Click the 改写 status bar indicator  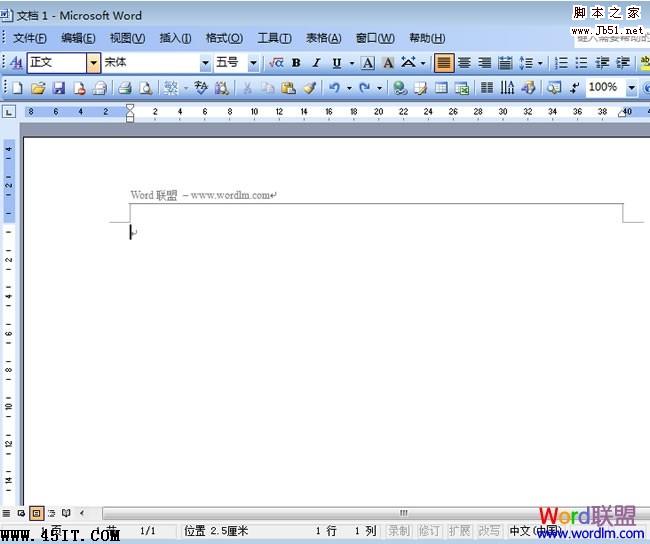click(x=489, y=530)
